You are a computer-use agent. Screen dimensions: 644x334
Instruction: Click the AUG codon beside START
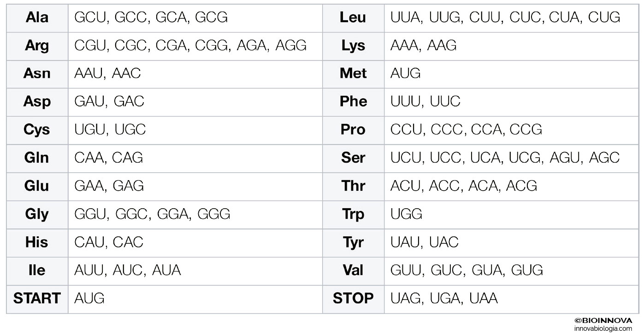(x=89, y=298)
